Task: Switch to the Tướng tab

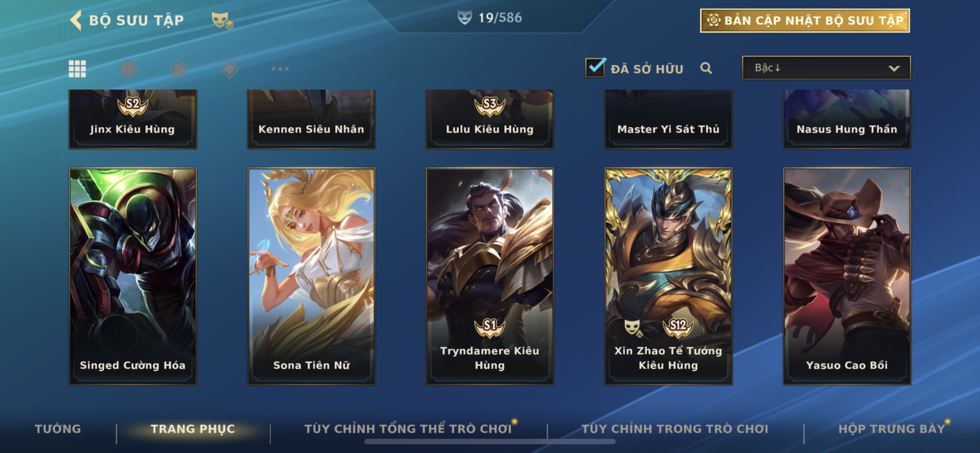Action: click(58, 429)
